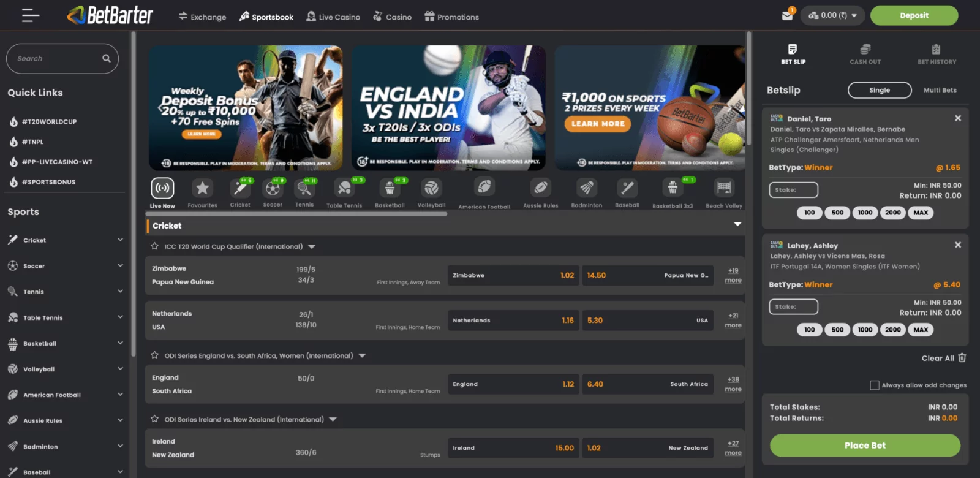Open the Promotions menu
This screenshot has height=478, width=980.
point(451,17)
